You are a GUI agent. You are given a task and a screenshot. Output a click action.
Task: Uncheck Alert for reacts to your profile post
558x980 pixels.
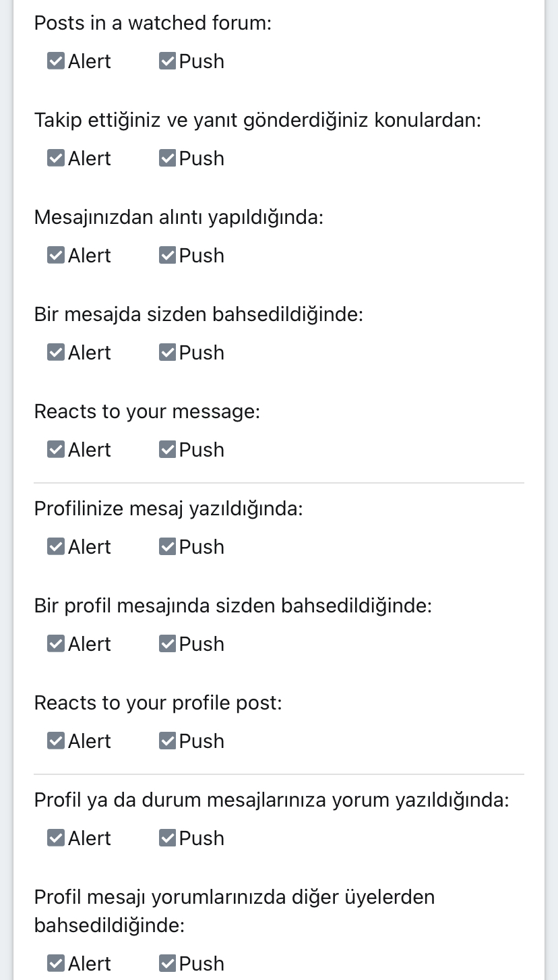56,741
